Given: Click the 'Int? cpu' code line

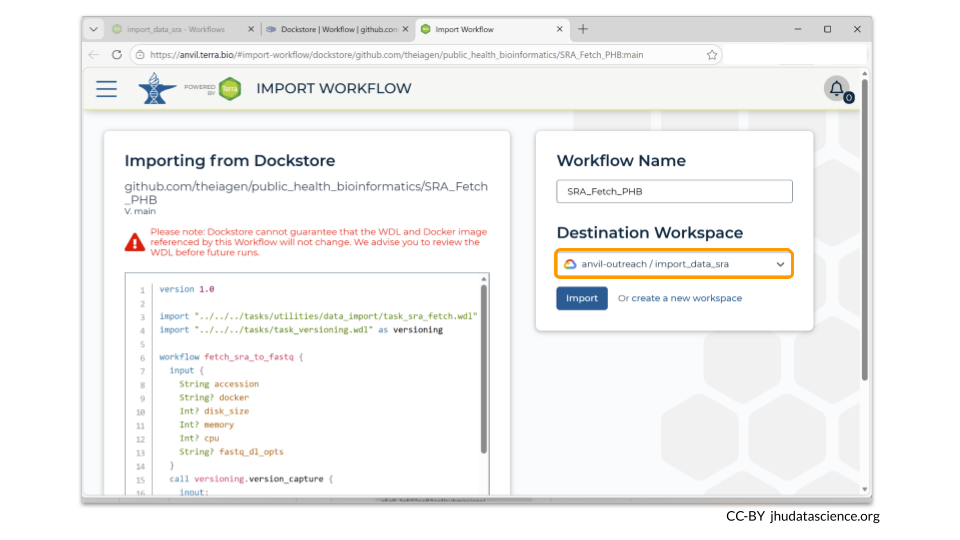Looking at the screenshot, I should pos(199,438).
